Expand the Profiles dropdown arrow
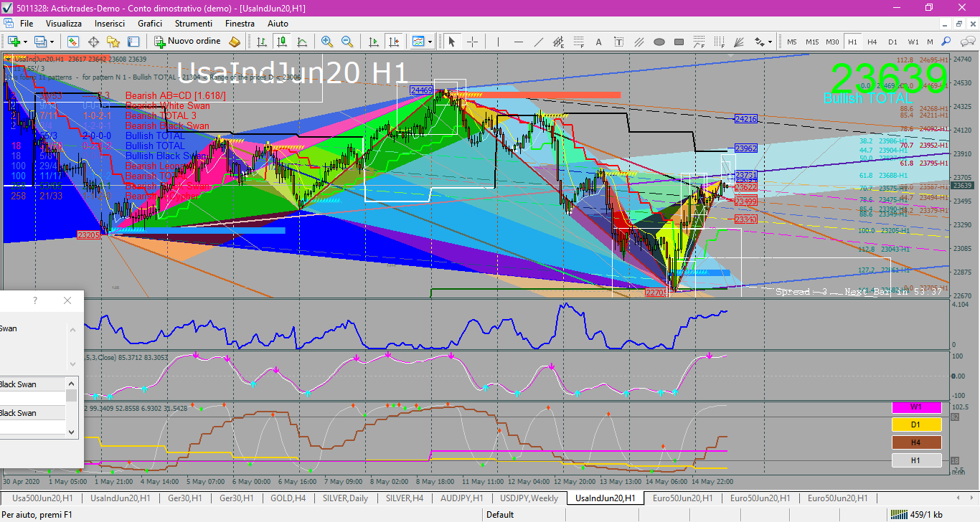Image resolution: width=980 pixels, height=522 pixels. (x=52, y=42)
